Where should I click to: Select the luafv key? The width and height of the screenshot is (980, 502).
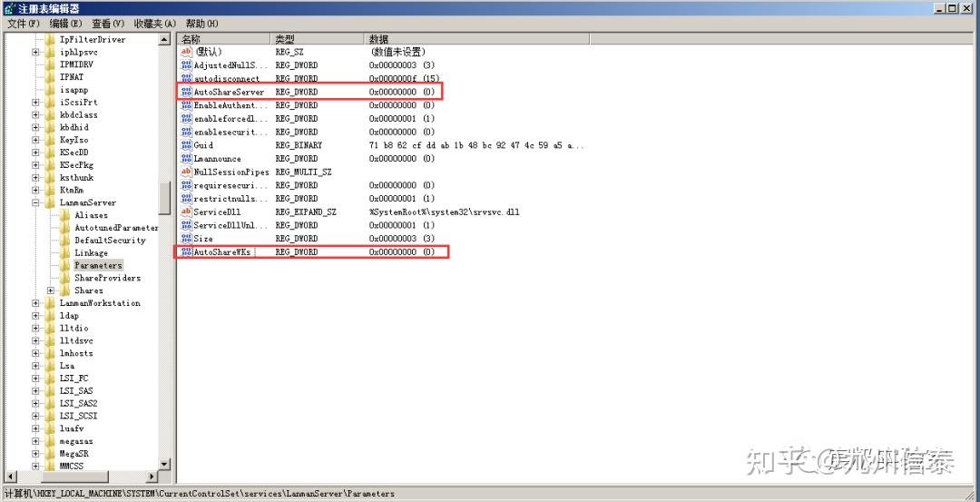[x=72, y=428]
